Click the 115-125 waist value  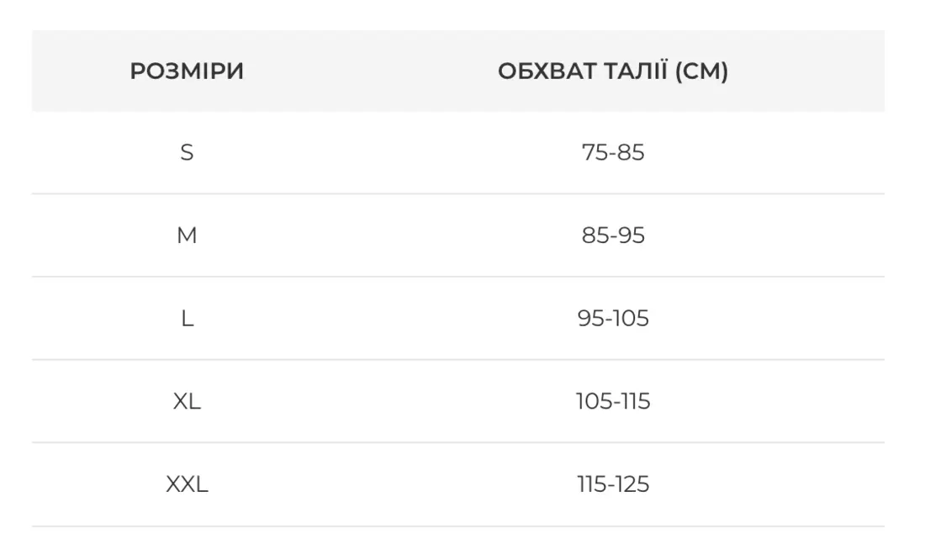click(613, 484)
